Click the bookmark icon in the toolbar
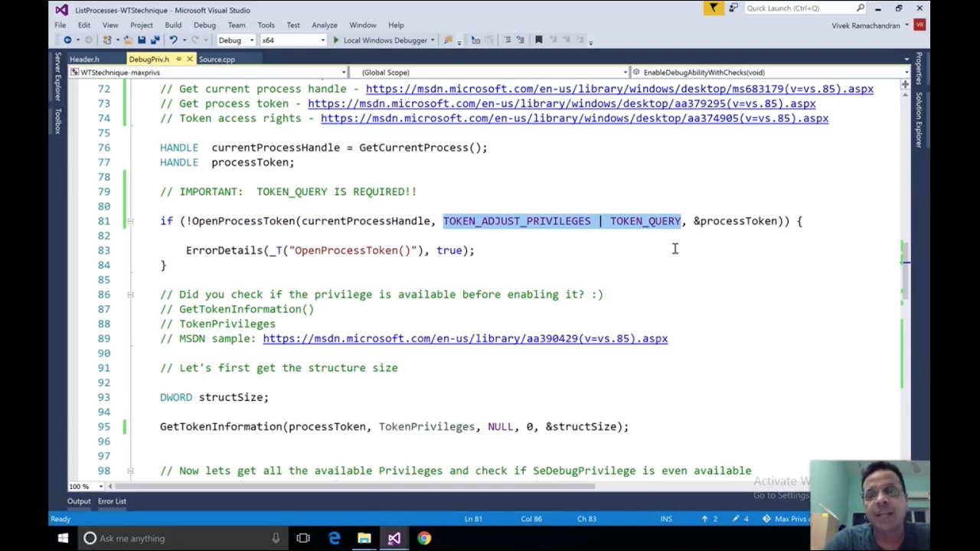This screenshot has width=980, height=551. 538,40
